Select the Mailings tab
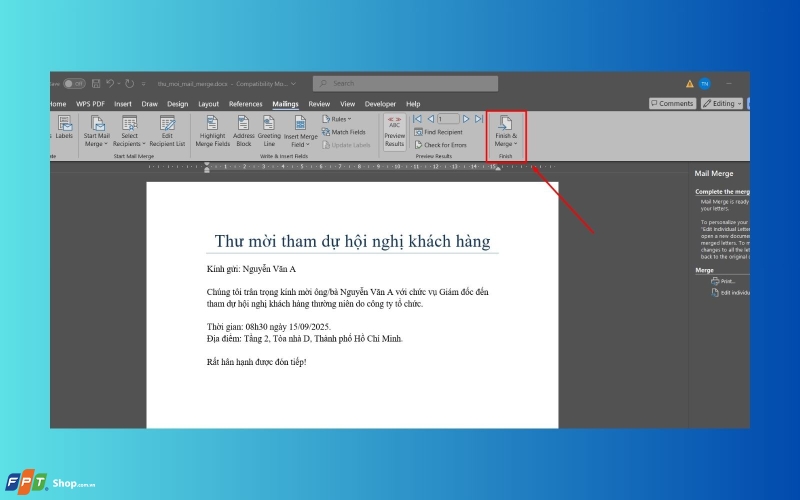Screen dimensions: 800x500 (x=285, y=104)
